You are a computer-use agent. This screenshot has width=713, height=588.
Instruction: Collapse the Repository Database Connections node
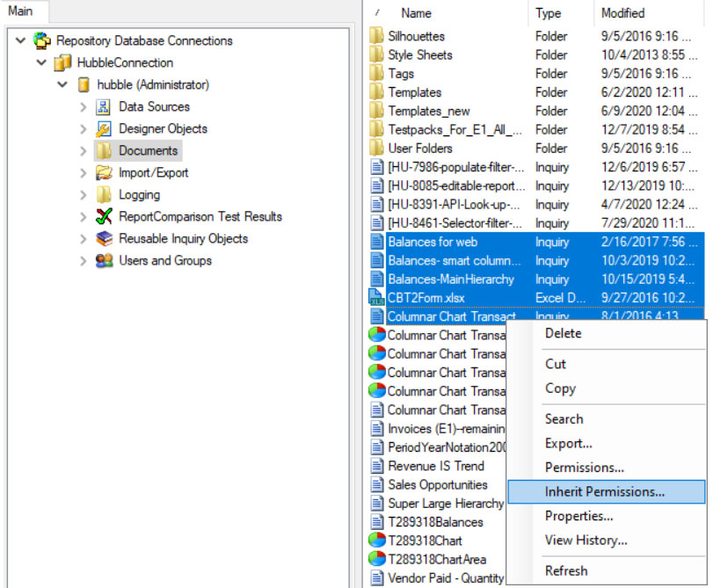point(20,41)
